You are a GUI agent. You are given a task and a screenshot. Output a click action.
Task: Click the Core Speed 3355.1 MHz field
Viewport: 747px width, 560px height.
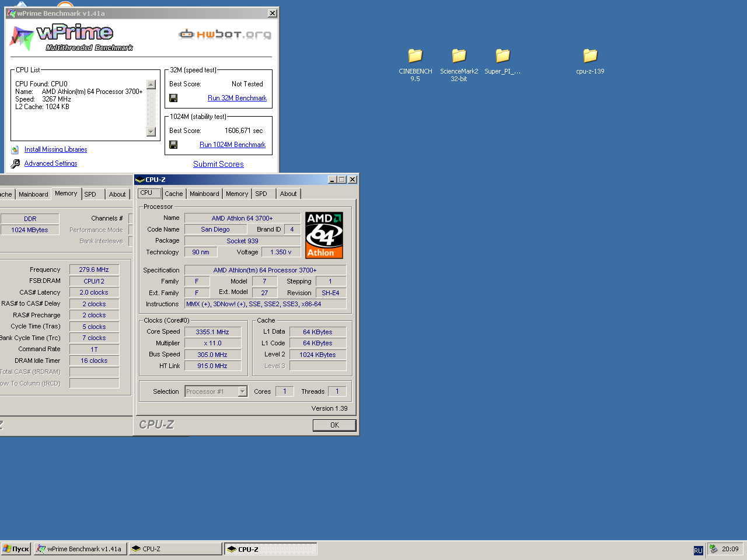212,332
